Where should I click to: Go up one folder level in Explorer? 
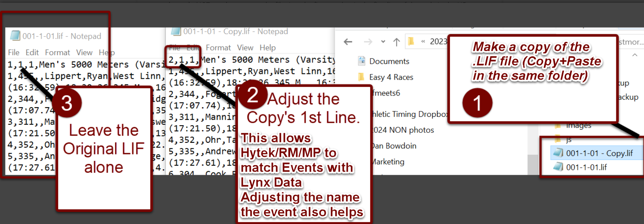396,42
